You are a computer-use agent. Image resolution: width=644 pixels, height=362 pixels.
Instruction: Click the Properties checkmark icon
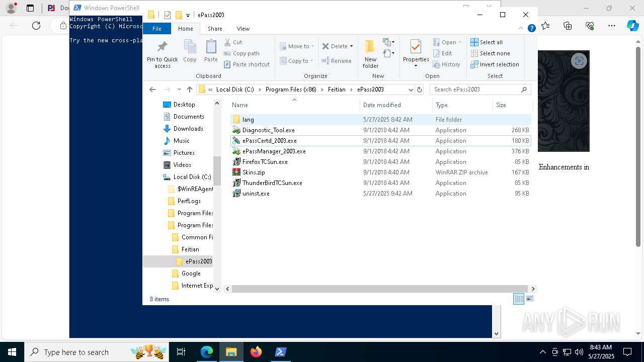pyautogui.click(x=416, y=47)
